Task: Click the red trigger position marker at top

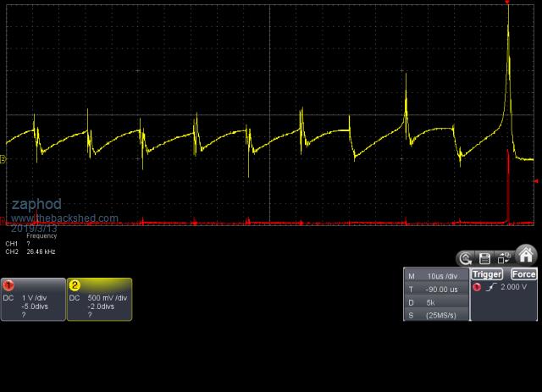Action: [x=507, y=3]
